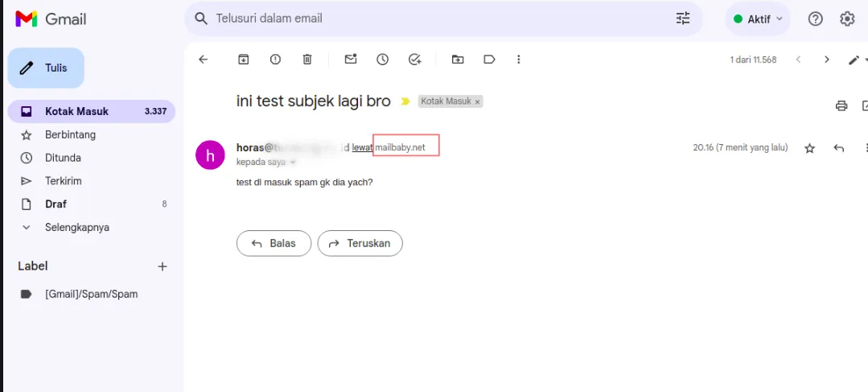Image resolution: width=868 pixels, height=392 pixels.
Task: Open the Terkirim folder
Action: point(63,181)
